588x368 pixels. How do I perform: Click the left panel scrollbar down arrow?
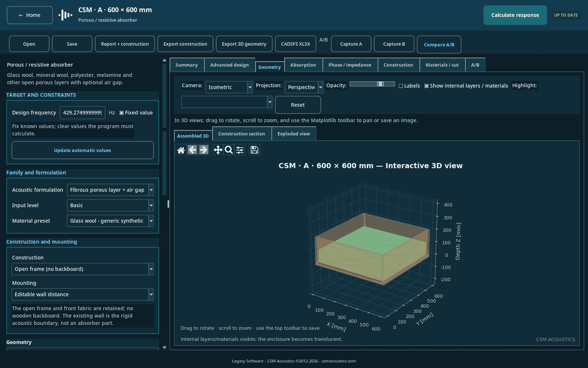click(x=164, y=347)
